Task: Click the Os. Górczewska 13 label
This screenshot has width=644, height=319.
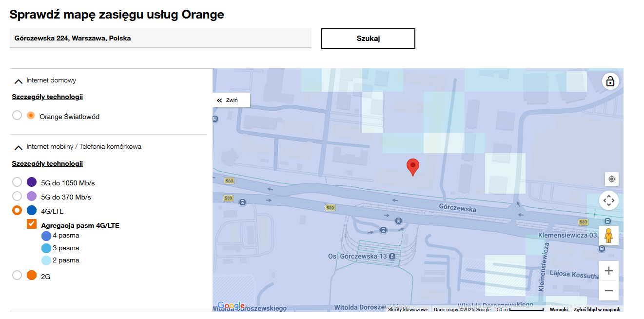Action: tap(357, 257)
